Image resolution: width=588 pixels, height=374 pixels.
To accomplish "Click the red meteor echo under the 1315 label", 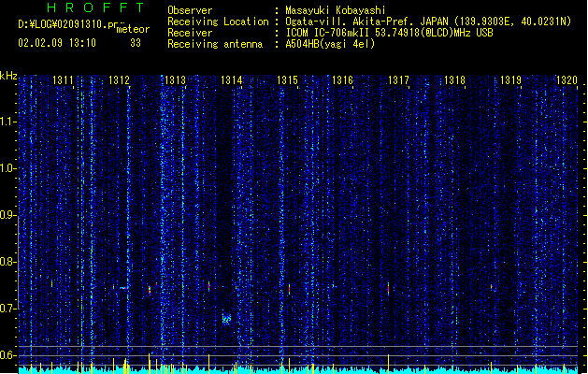I will [289, 289].
